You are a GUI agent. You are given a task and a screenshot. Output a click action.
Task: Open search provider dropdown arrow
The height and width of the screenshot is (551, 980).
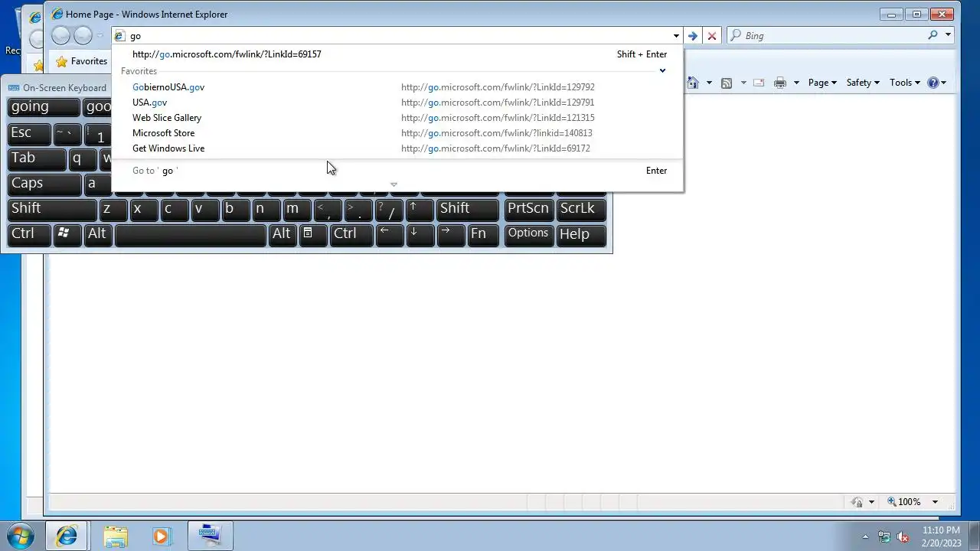coord(948,35)
